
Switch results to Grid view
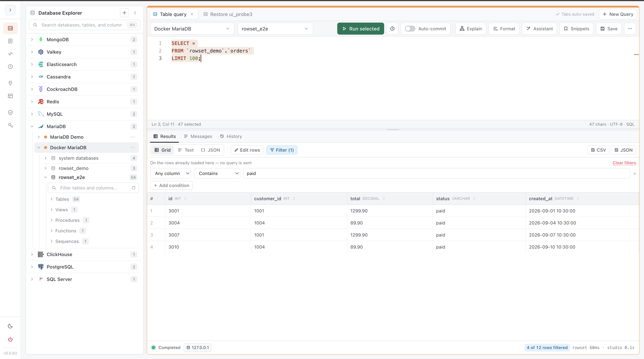tap(163, 150)
